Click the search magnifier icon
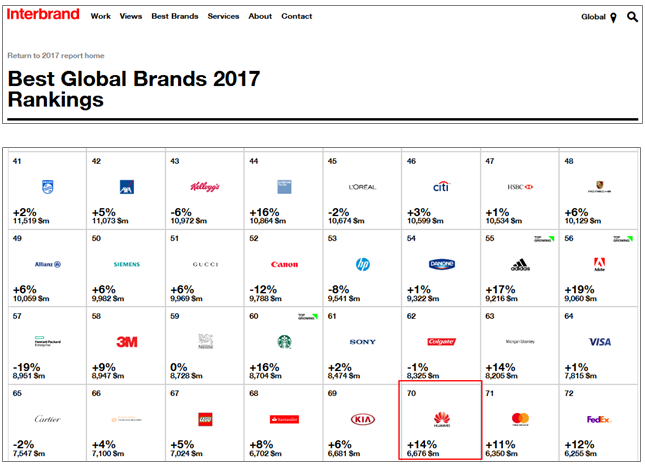The width and height of the screenshot is (645, 467). (632, 17)
